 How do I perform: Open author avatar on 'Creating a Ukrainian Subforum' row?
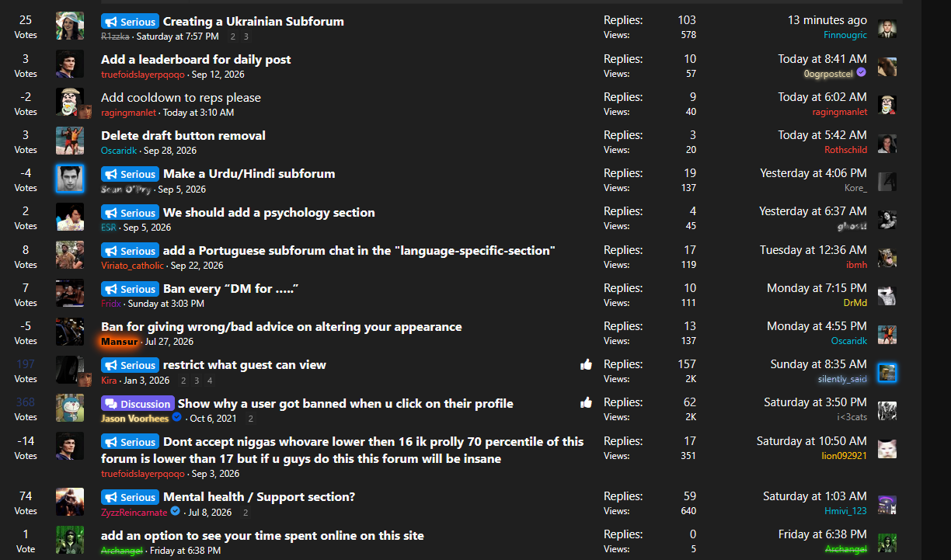pos(70,26)
